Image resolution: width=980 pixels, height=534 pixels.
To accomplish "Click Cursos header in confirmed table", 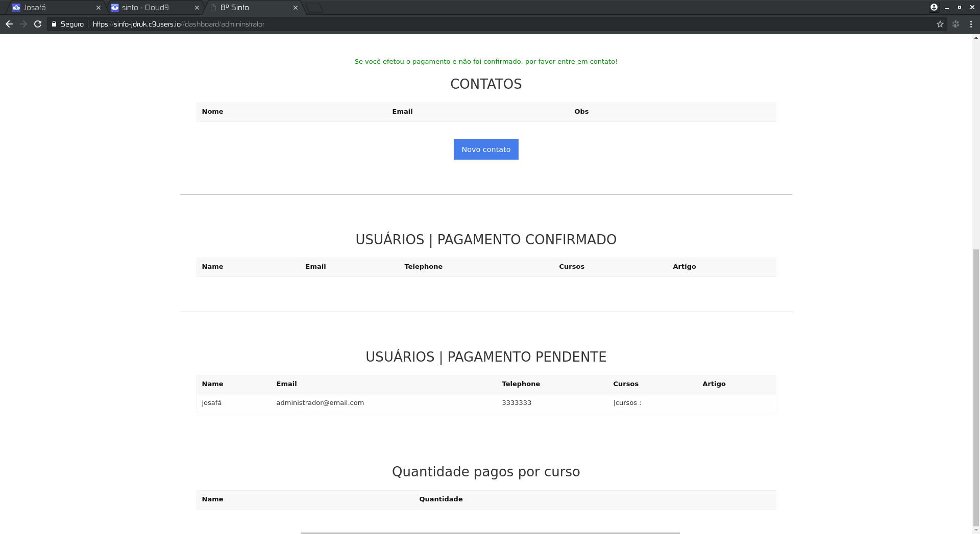I will click(x=572, y=267).
